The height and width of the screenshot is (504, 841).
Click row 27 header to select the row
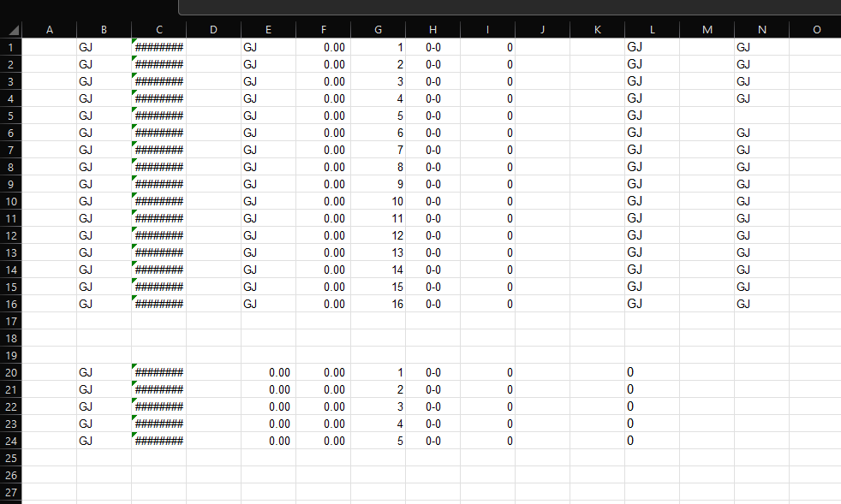tap(10, 492)
